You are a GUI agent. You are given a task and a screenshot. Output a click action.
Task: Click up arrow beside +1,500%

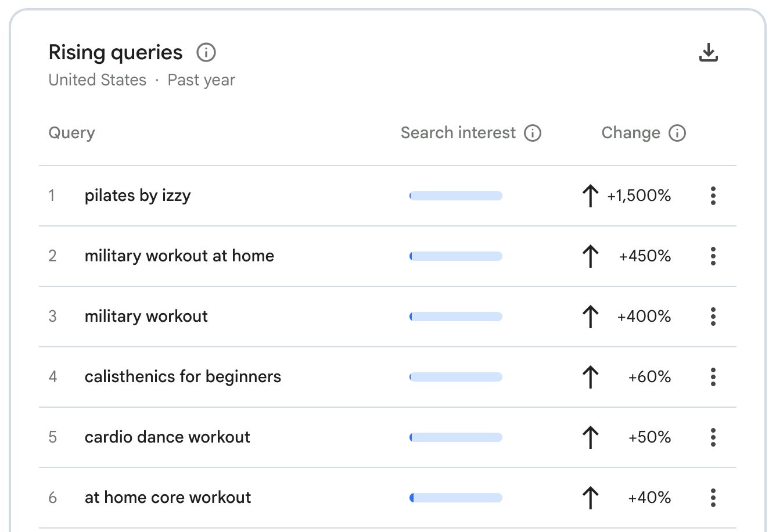590,196
